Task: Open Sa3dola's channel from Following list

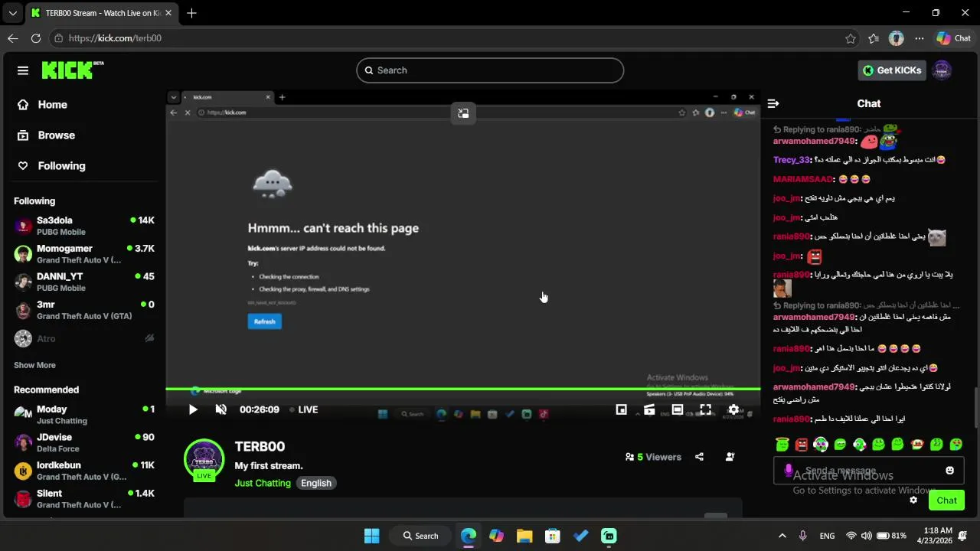Action: (84, 226)
